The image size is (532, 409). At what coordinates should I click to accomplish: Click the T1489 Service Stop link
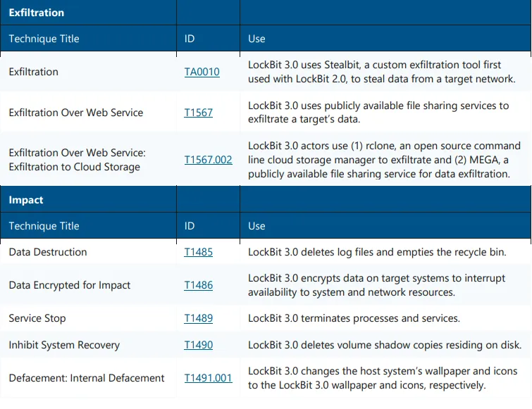tap(198, 318)
